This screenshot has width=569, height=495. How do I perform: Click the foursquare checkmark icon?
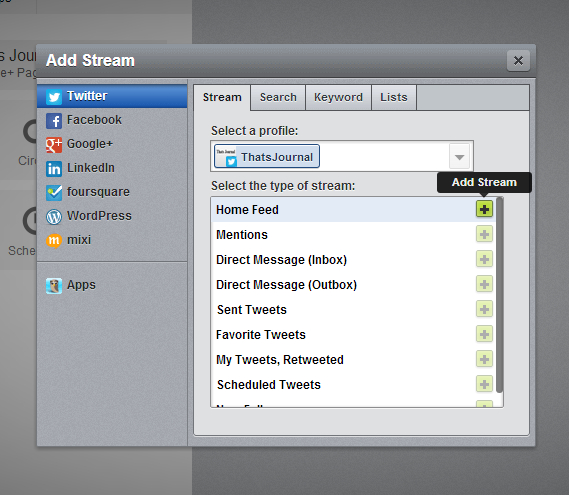[x=54, y=192]
